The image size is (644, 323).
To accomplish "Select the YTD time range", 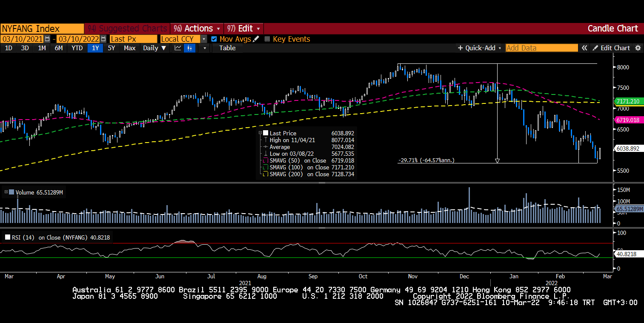I will pos(77,48).
